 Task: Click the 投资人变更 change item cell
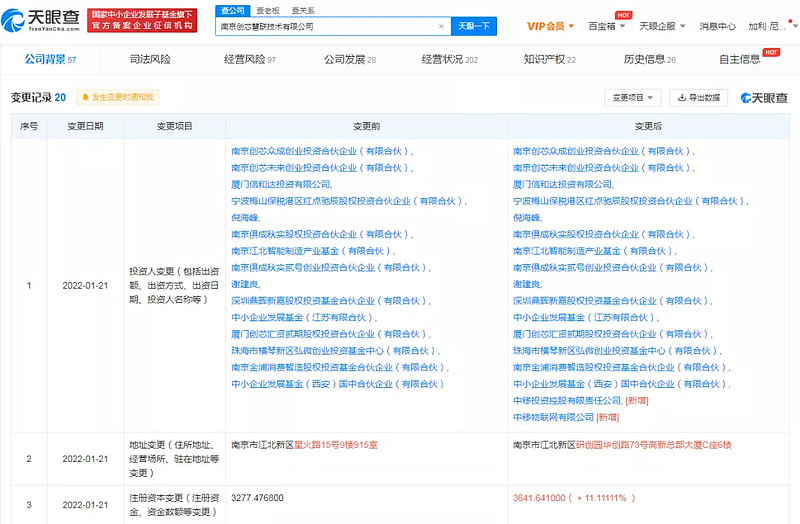click(174, 285)
